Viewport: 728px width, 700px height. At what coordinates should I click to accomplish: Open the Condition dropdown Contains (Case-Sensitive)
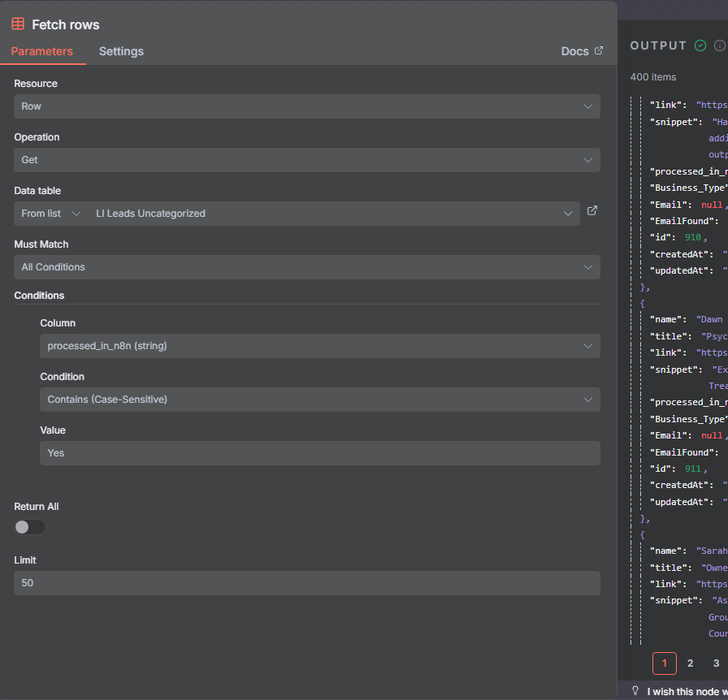coord(320,400)
